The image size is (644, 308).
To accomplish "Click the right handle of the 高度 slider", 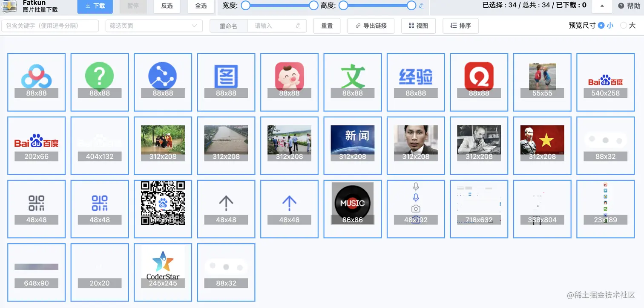I will 411,6.
